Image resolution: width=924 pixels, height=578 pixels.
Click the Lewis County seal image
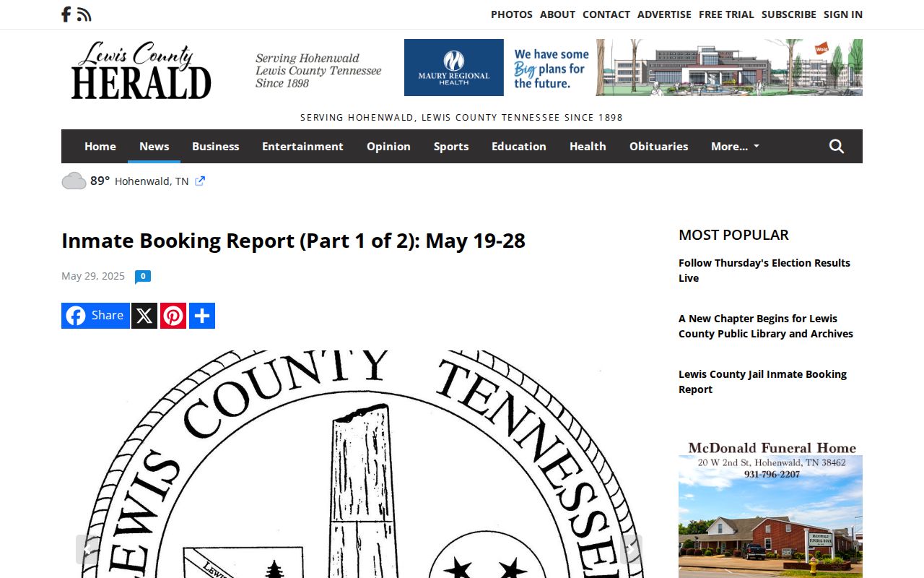pyautogui.click(x=359, y=464)
